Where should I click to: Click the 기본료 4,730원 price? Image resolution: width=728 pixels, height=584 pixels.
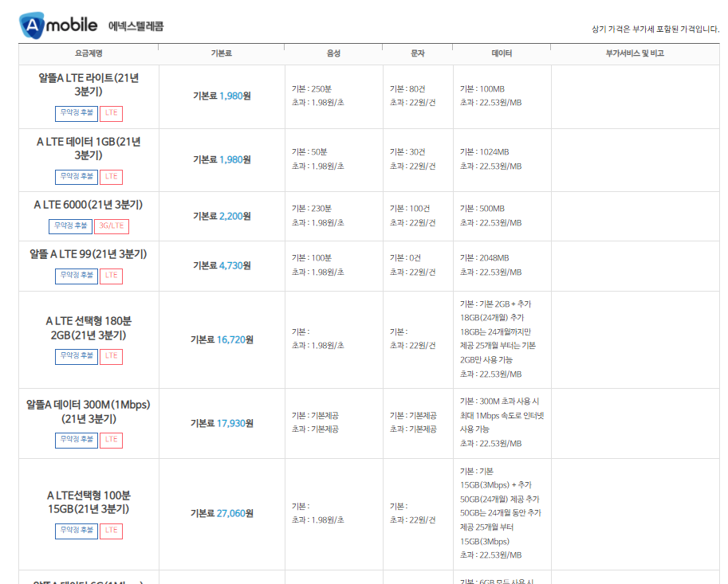(x=222, y=266)
